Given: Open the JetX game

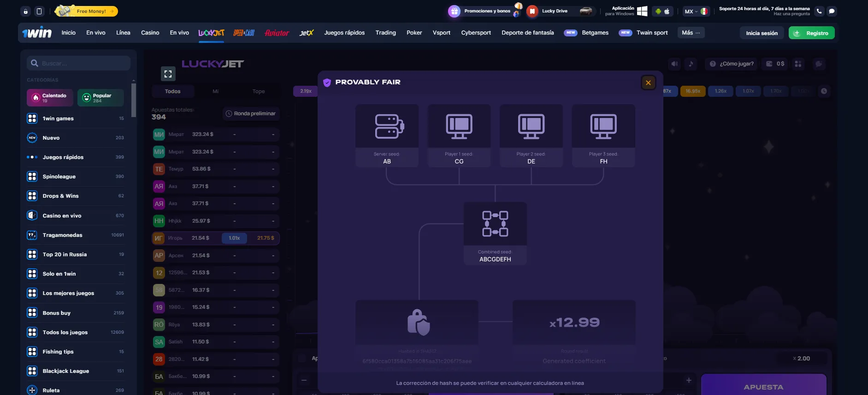Looking at the screenshot, I should pos(307,33).
